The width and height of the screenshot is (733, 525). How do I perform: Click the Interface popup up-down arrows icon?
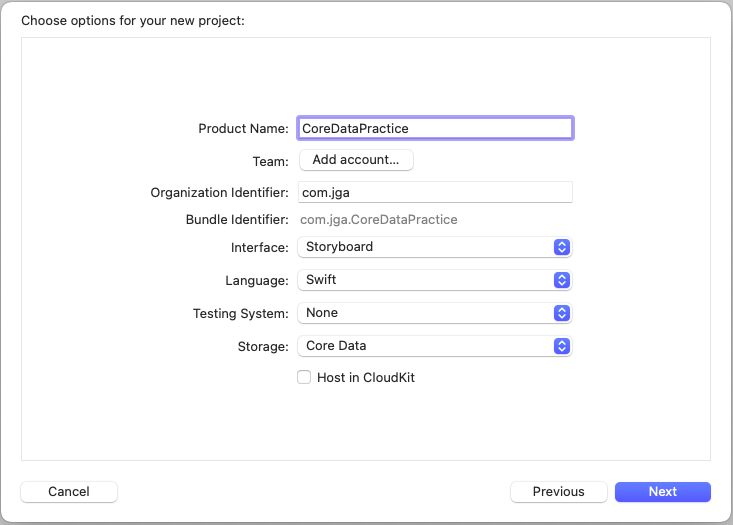(x=562, y=247)
